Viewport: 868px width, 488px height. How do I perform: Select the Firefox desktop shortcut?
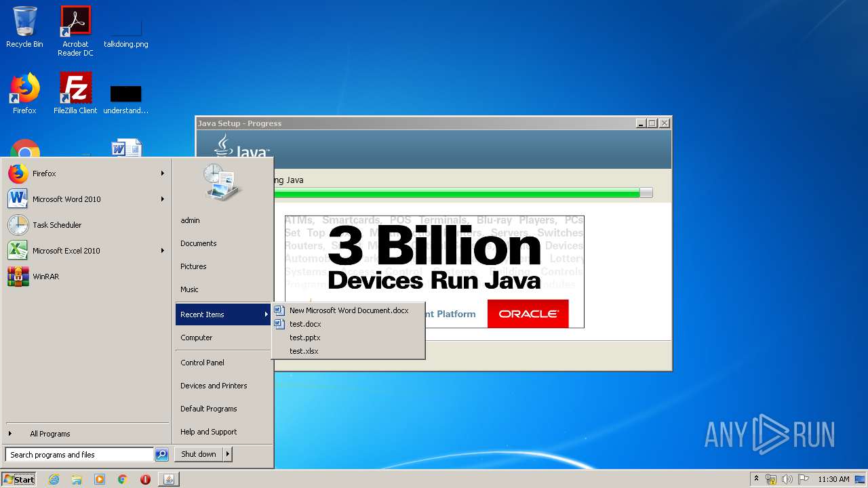coord(24,94)
